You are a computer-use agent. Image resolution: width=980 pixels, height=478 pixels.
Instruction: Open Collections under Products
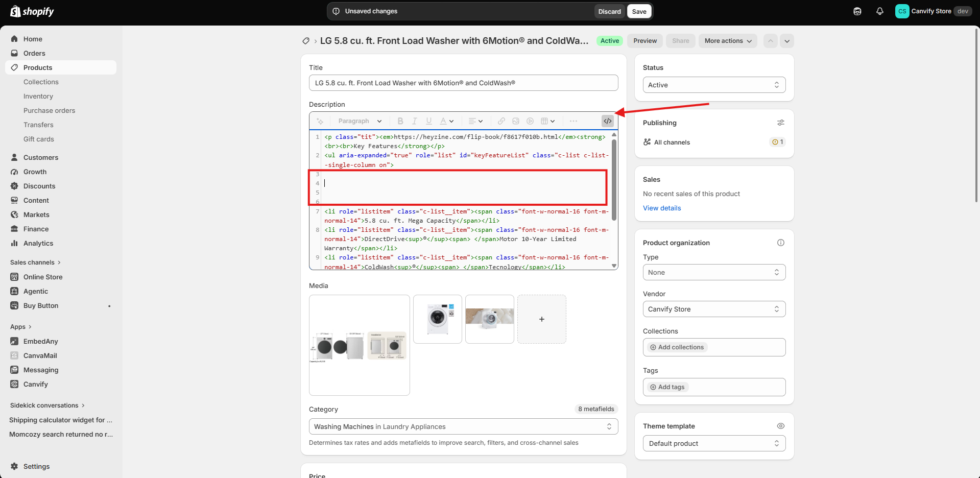[x=41, y=82]
